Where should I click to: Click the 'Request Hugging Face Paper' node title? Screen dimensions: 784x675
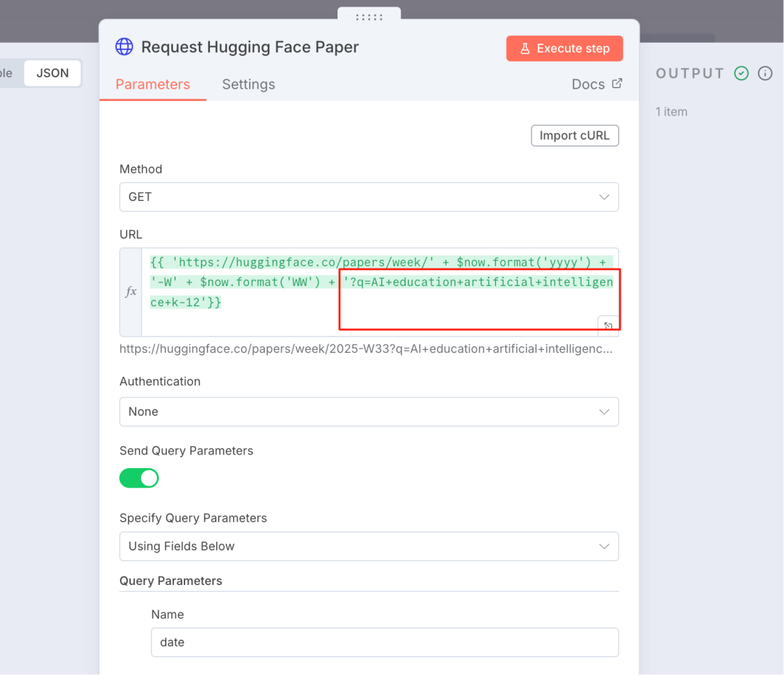point(250,47)
